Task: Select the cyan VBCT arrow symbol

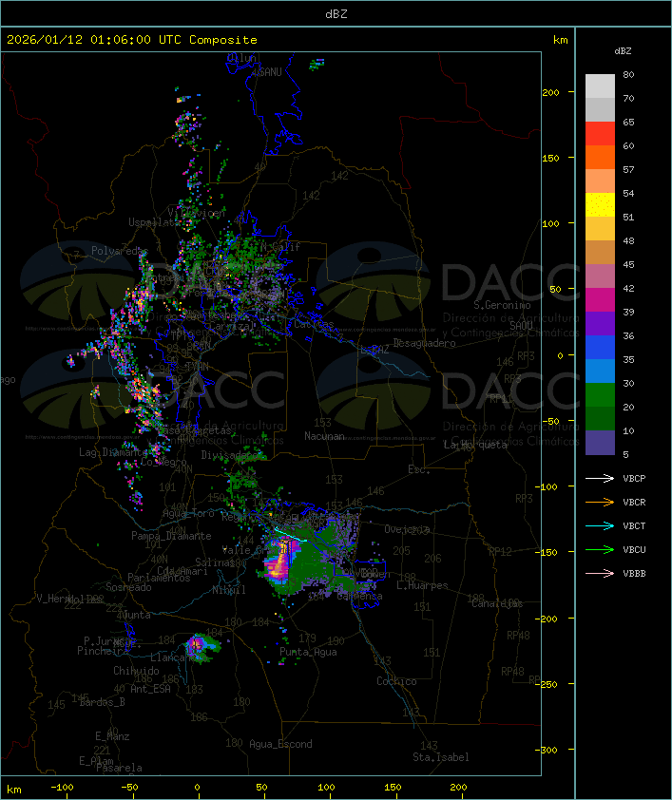Action: [601, 526]
